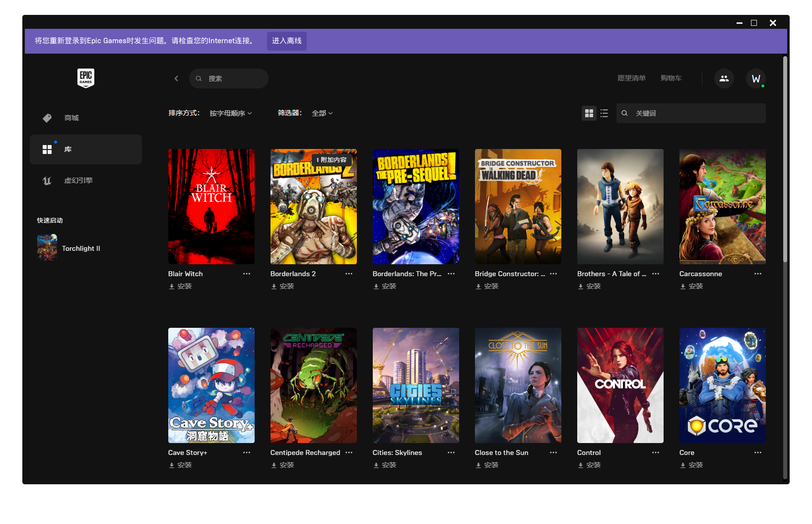Minimize the Epic Games Launcher window
The height and width of the screenshot is (524, 812).
740,23
